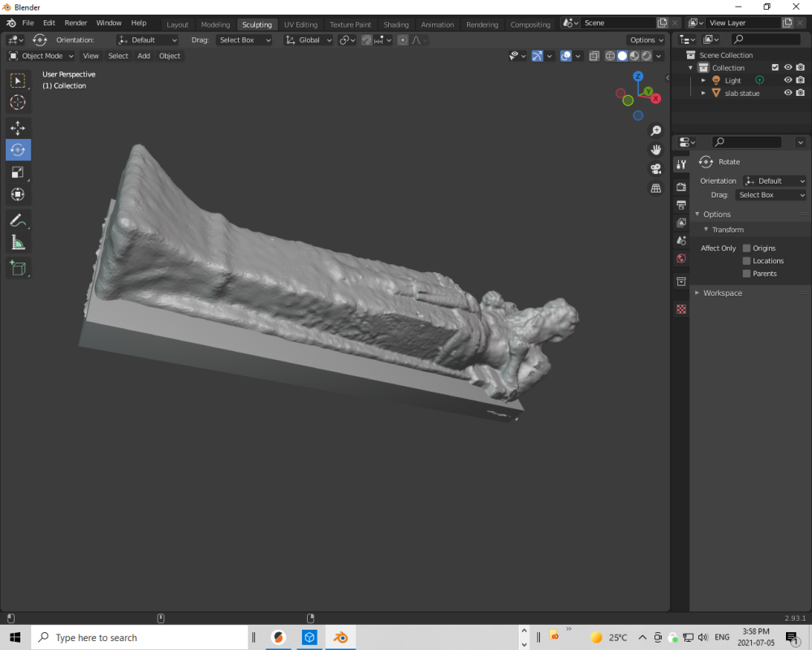
Task: Activate the Cursor tool
Action: tap(18, 102)
